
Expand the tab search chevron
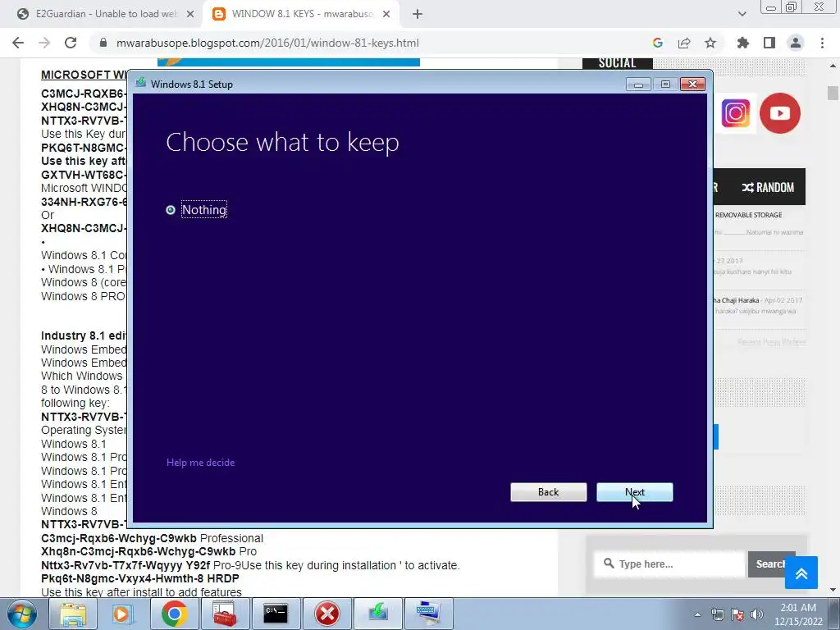point(742,14)
